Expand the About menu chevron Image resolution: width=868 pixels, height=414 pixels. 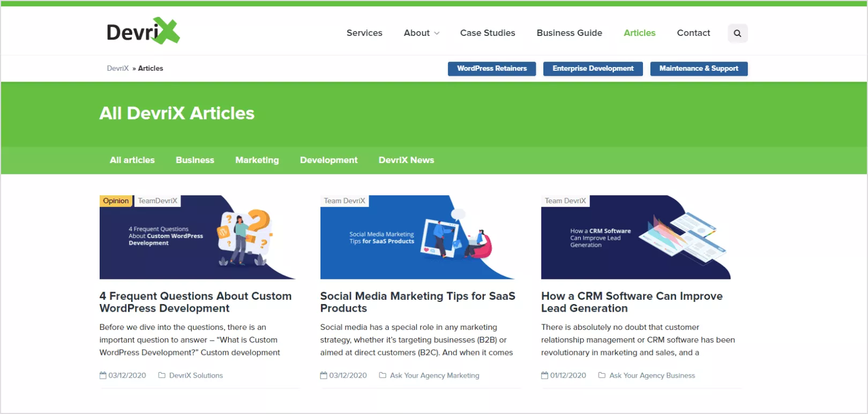pyautogui.click(x=437, y=33)
